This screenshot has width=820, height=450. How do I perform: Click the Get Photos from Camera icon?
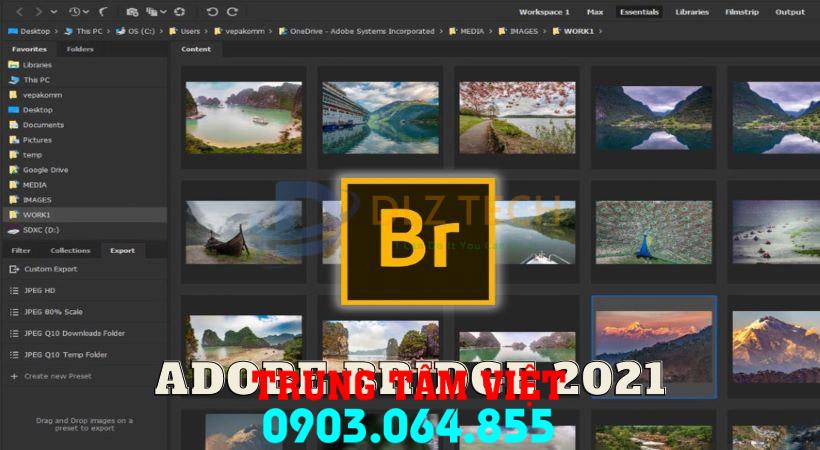tap(130, 12)
